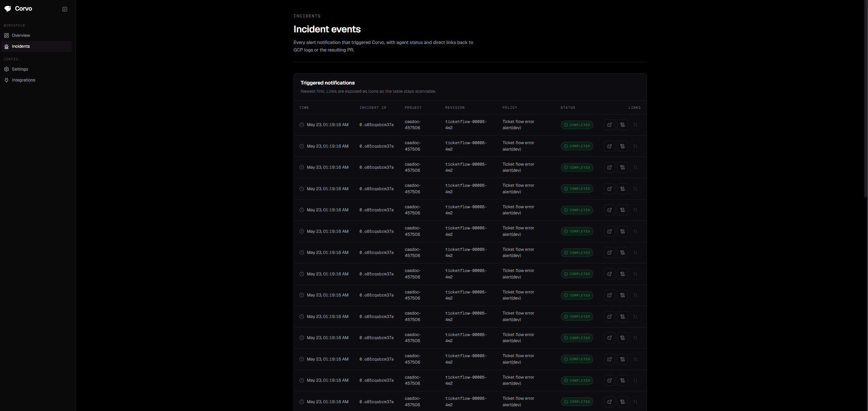Open external link icon in fifth table row
This screenshot has width=868, height=411.
[x=610, y=210]
